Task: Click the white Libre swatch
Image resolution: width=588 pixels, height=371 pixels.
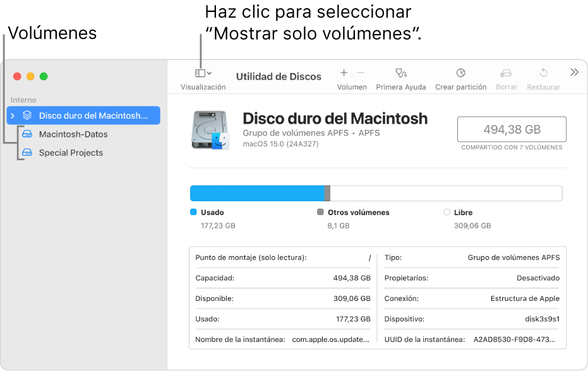Action: coord(447,212)
